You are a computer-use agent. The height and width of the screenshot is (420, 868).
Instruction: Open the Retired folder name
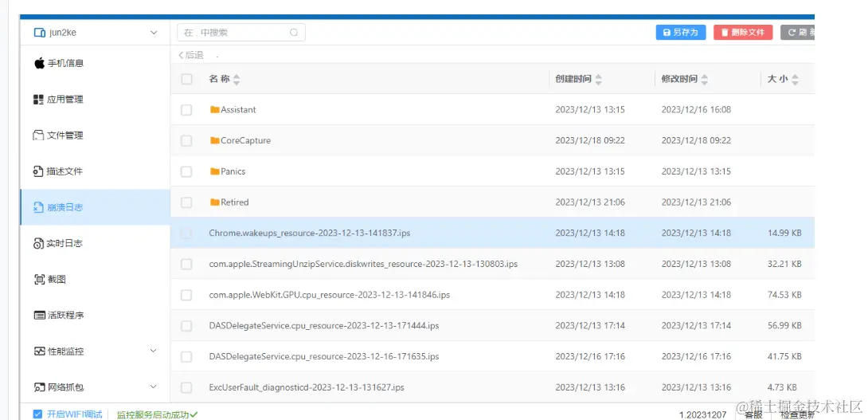coord(235,202)
